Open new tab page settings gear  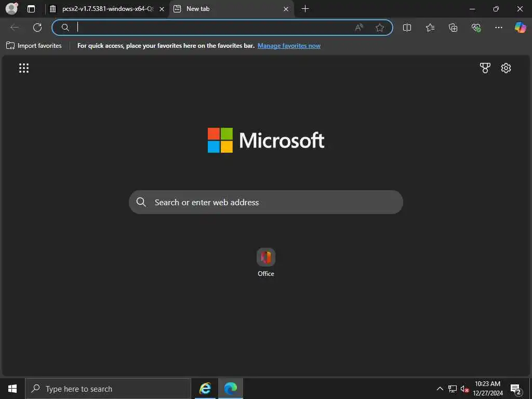pyautogui.click(x=506, y=68)
